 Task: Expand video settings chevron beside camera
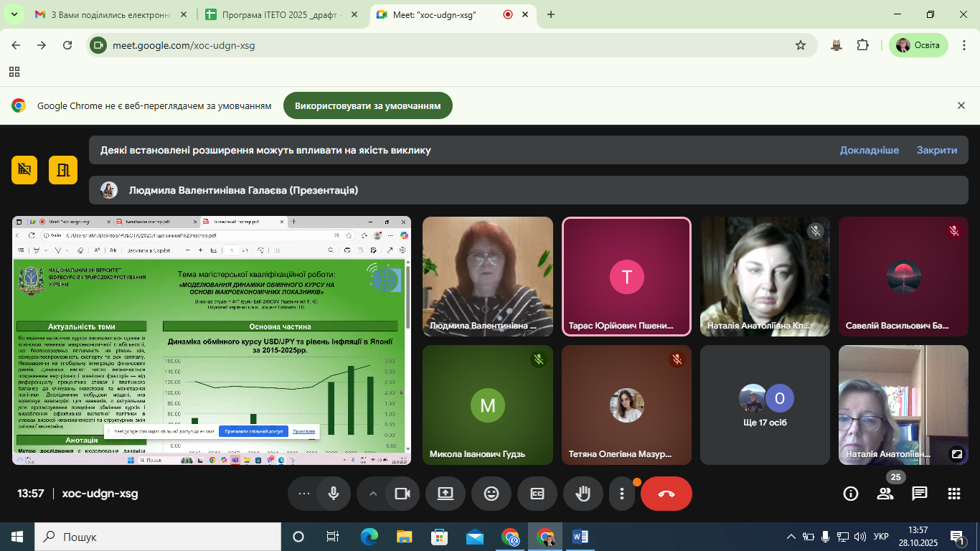pyautogui.click(x=372, y=494)
